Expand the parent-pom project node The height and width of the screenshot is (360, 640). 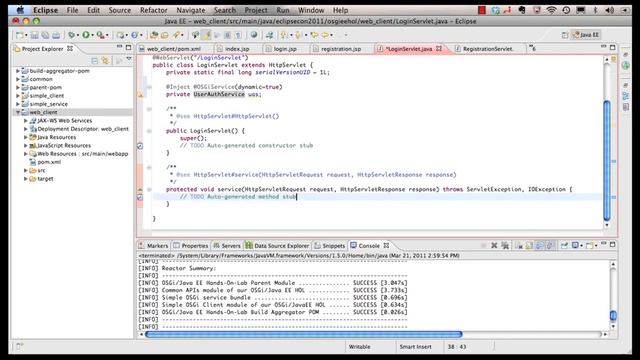point(18,87)
